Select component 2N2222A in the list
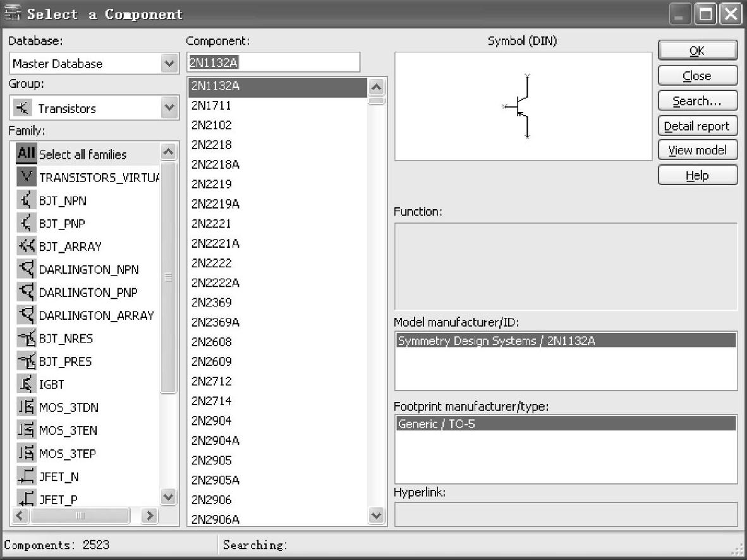The height and width of the screenshot is (560, 747). pos(216,283)
